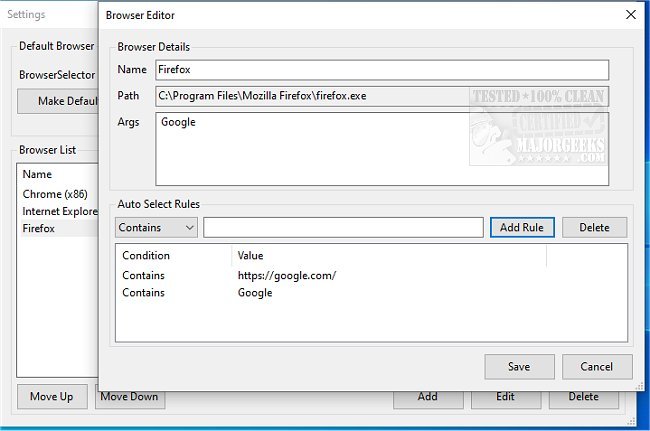Select the https://google.com/ rule row
The width and height of the screenshot is (650, 431).
tap(287, 275)
